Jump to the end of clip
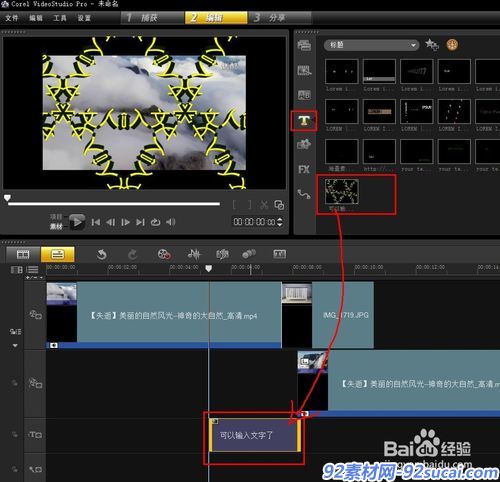 [140, 222]
